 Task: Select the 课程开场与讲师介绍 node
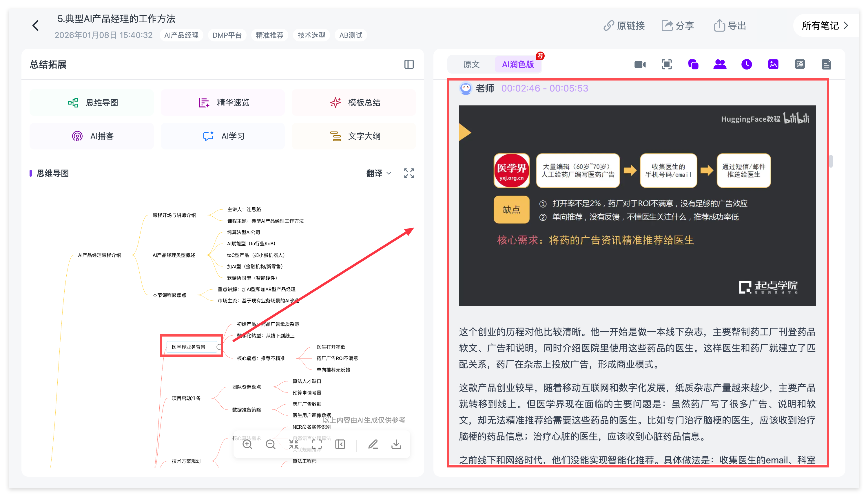click(174, 215)
